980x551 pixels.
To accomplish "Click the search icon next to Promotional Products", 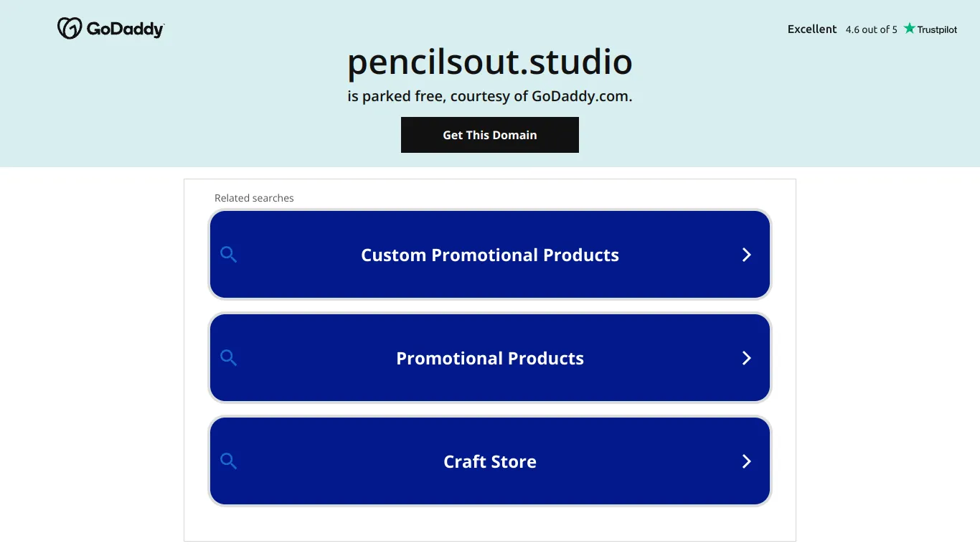I will (x=229, y=358).
